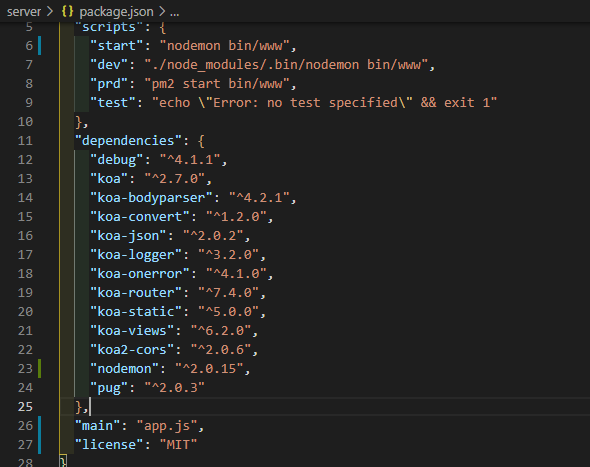
Task: Click the "start" key text
Action: point(117,46)
